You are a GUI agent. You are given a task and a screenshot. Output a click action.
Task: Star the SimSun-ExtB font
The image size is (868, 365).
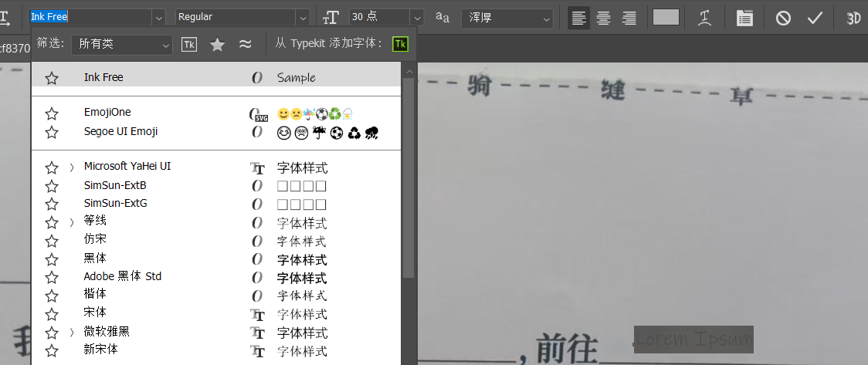coord(52,186)
